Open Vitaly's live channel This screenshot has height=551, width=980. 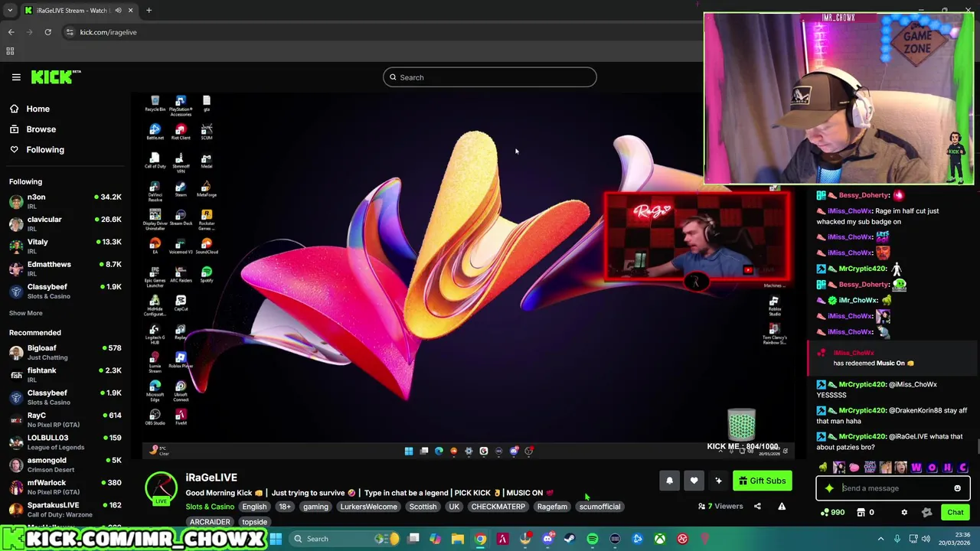click(x=65, y=246)
